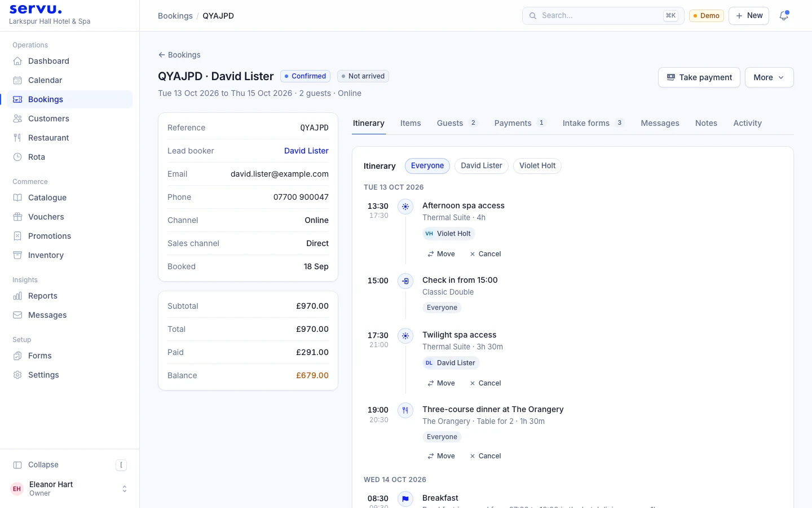The image size is (812, 508).
Task: Open the notifications bell
Action: [x=784, y=16]
